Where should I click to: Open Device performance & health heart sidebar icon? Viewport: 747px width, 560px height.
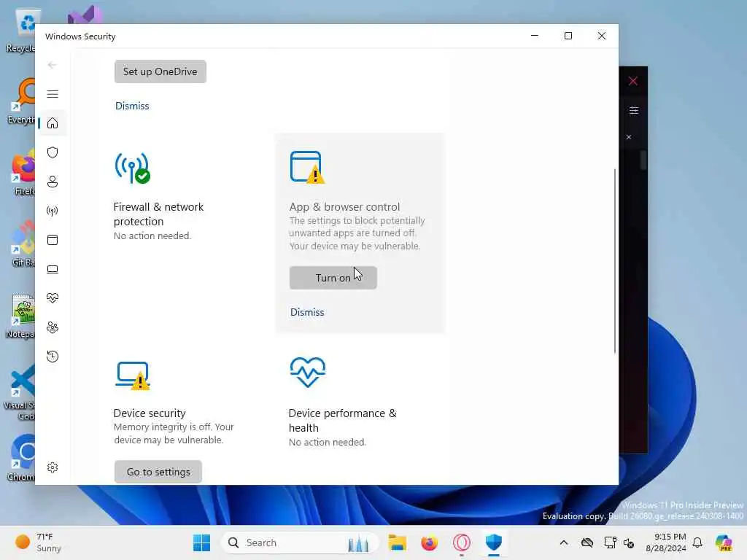[x=53, y=298]
